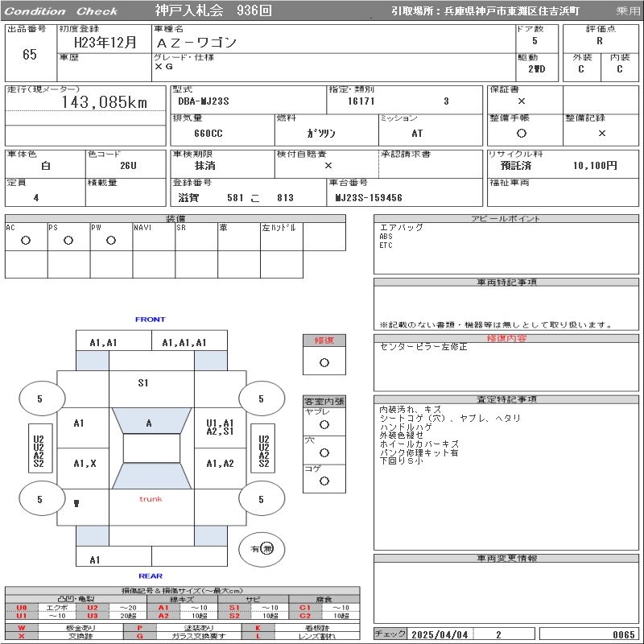Click the red U3 legend code

click(x=93, y=616)
